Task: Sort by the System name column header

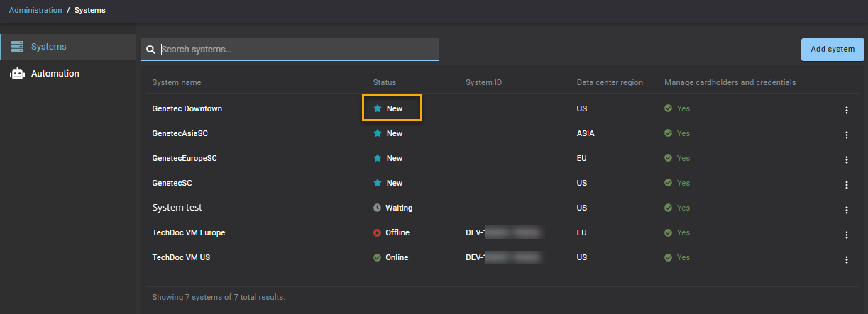Action: [176, 82]
